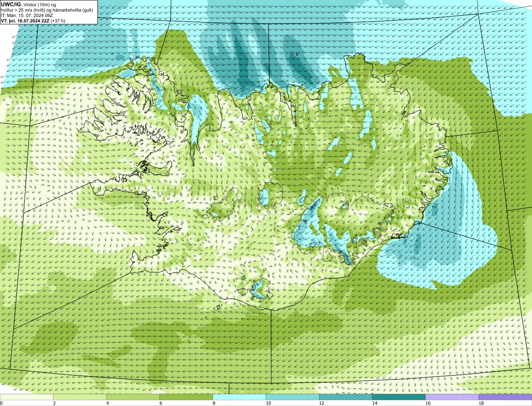Click the '18' label on the colour scale

click(481, 403)
